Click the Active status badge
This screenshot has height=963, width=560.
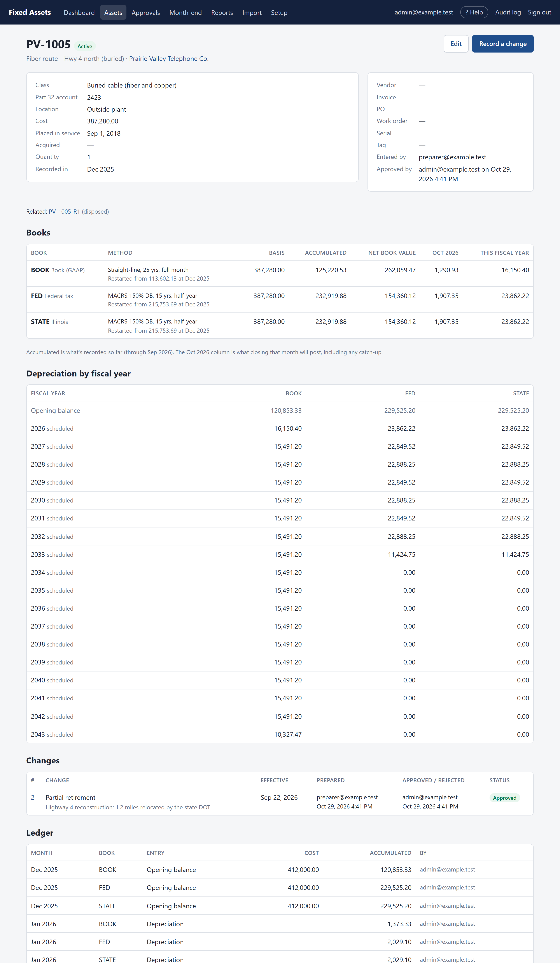click(85, 46)
